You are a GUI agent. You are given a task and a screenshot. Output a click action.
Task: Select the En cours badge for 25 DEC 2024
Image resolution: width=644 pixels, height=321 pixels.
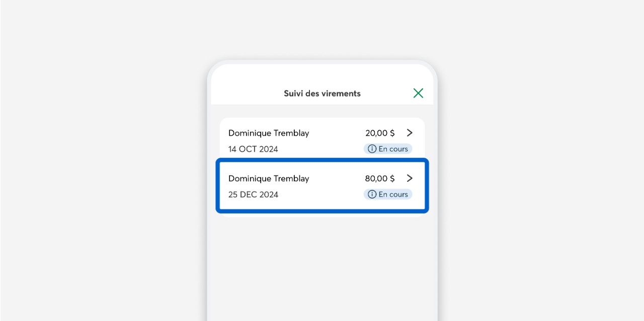388,194
